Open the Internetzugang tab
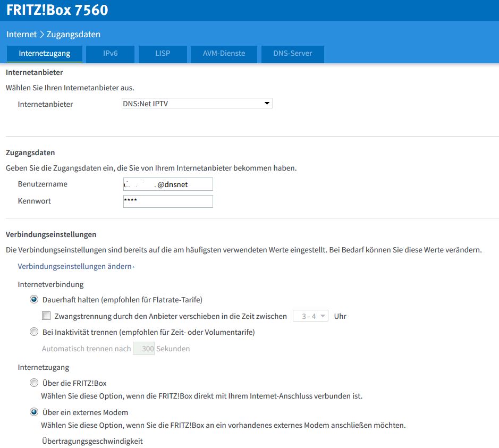 [45, 54]
